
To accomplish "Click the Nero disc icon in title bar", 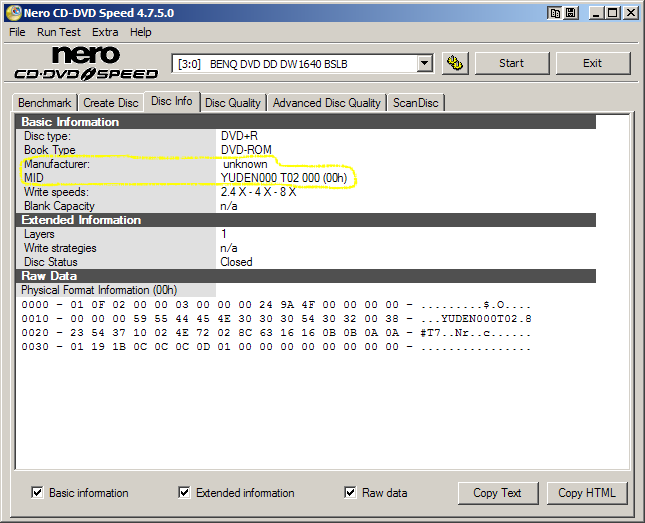I will click(x=14, y=13).
